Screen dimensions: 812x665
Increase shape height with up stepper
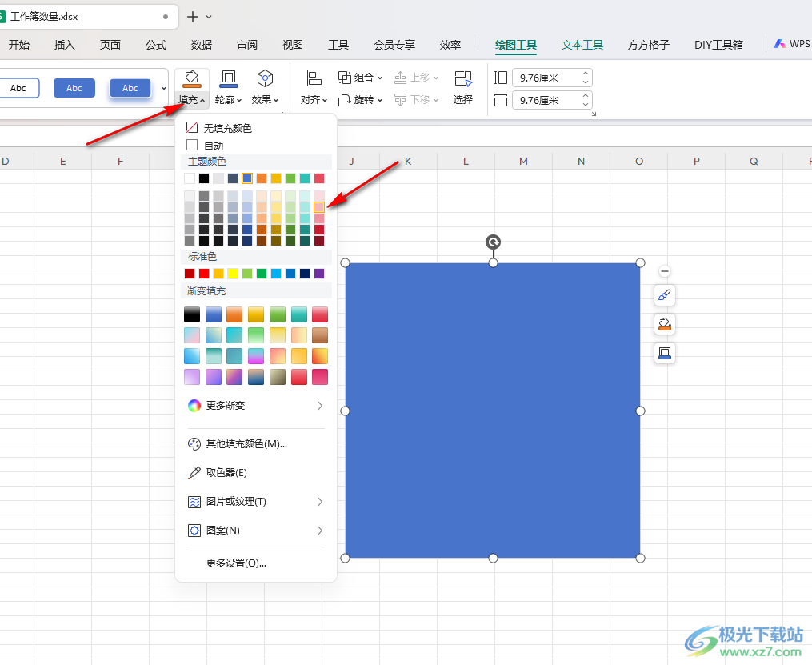pos(586,73)
